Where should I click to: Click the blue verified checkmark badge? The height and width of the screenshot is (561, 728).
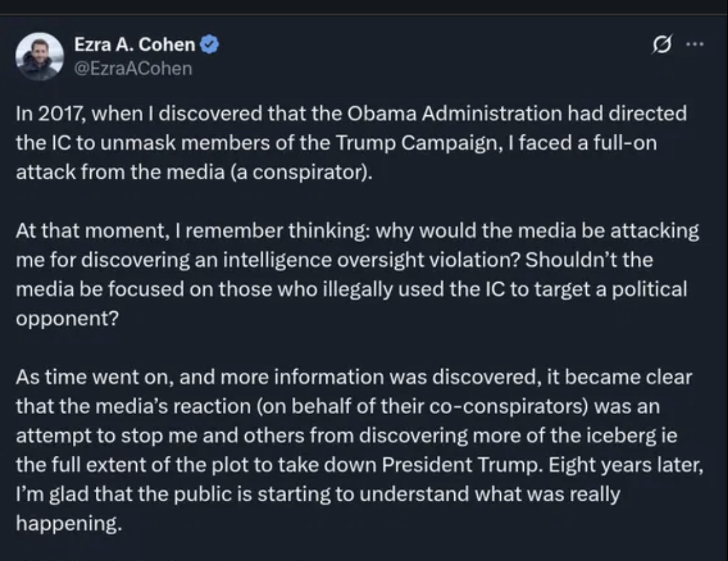click(x=210, y=45)
